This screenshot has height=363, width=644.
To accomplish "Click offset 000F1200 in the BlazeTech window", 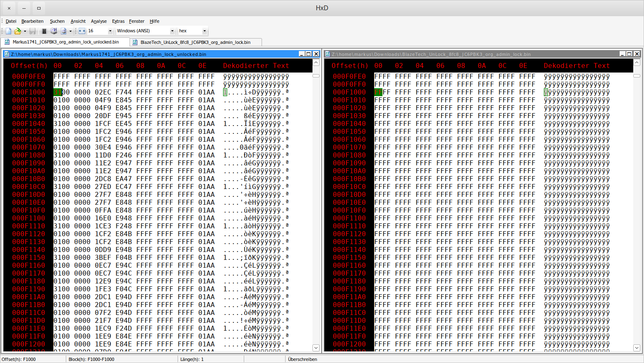I will coord(349,344).
